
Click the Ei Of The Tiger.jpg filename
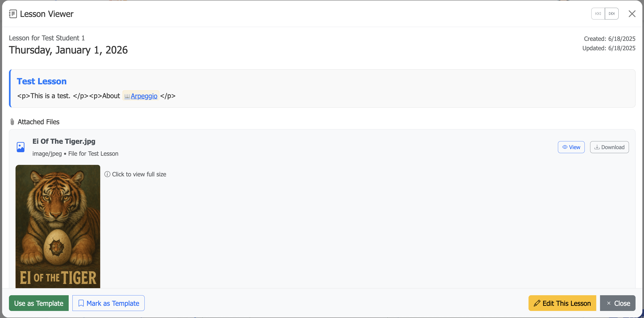(64, 141)
